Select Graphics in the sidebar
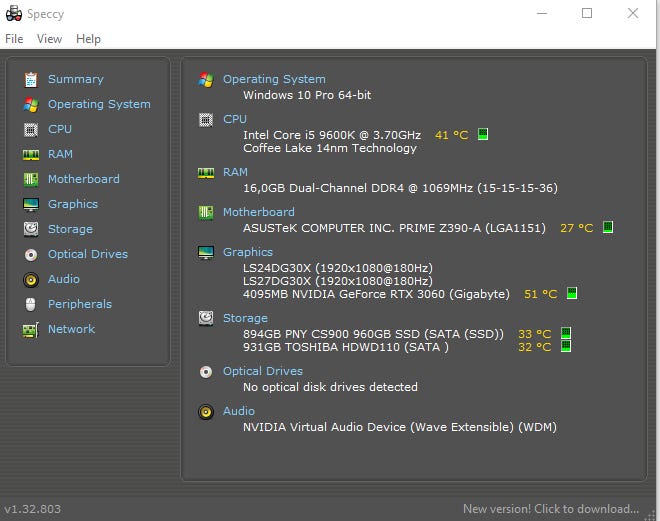 (x=73, y=204)
